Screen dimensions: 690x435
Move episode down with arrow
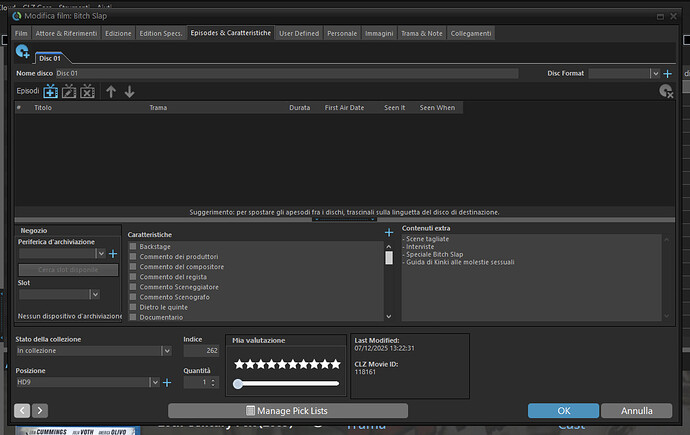click(129, 91)
